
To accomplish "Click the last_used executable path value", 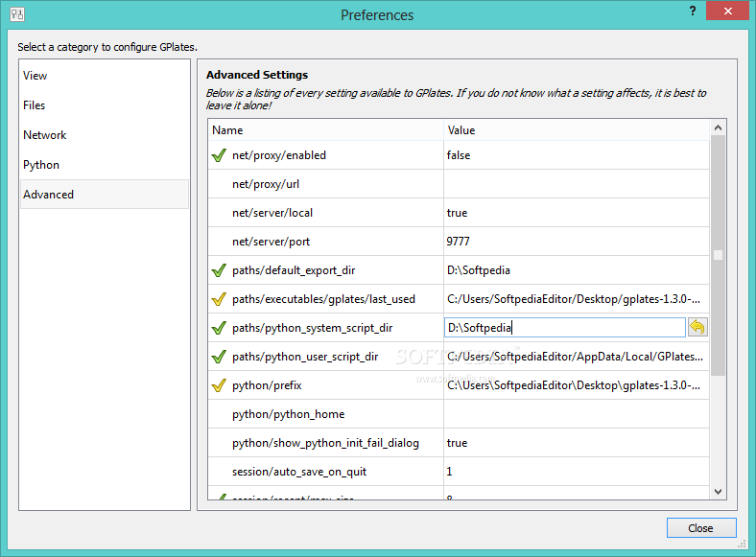I will click(574, 299).
